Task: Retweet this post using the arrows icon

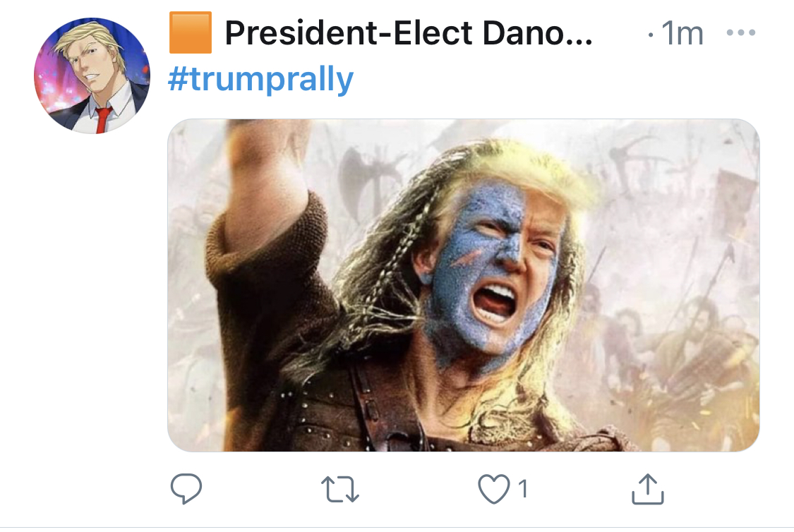Action: (340, 489)
